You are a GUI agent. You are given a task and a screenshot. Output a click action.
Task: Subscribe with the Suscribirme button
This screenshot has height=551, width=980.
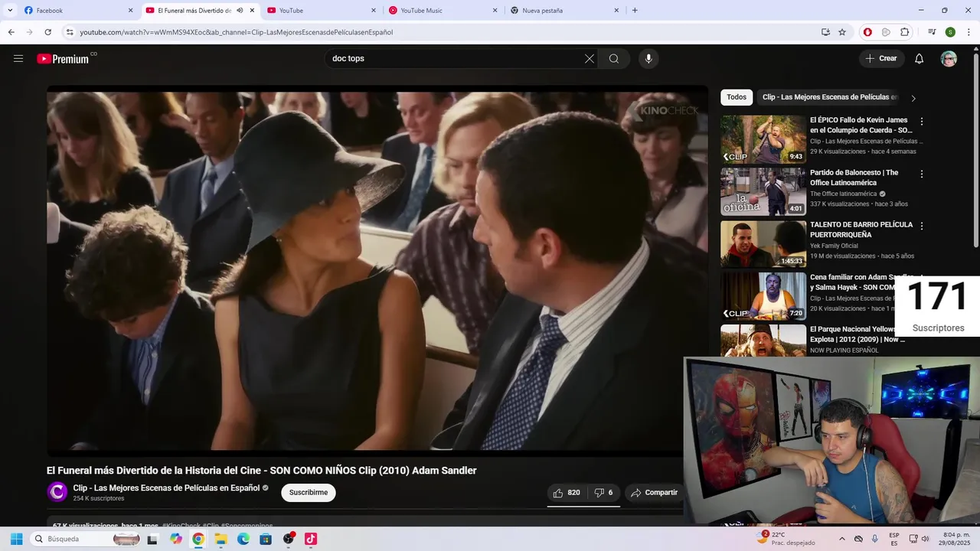(x=309, y=493)
